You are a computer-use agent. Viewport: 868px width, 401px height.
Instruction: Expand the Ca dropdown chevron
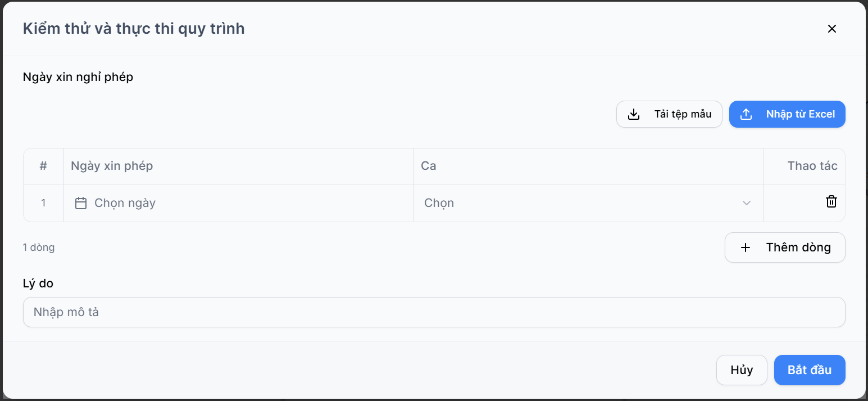[747, 203]
